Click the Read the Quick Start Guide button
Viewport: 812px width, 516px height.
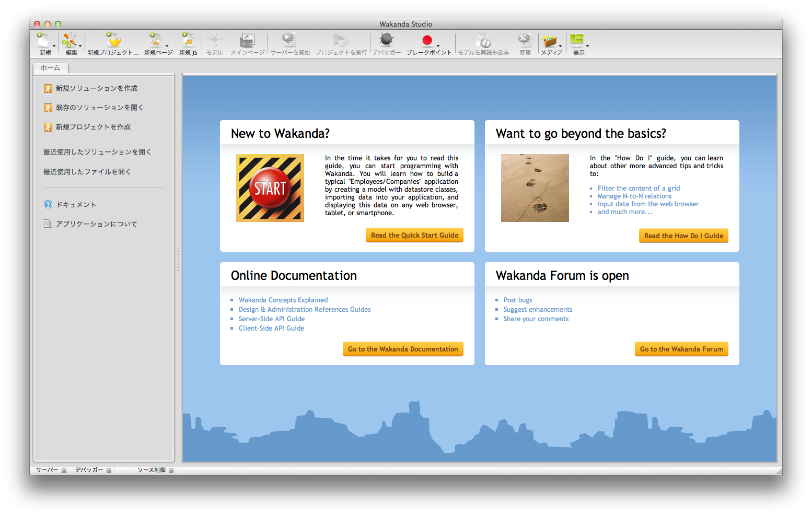pos(414,236)
